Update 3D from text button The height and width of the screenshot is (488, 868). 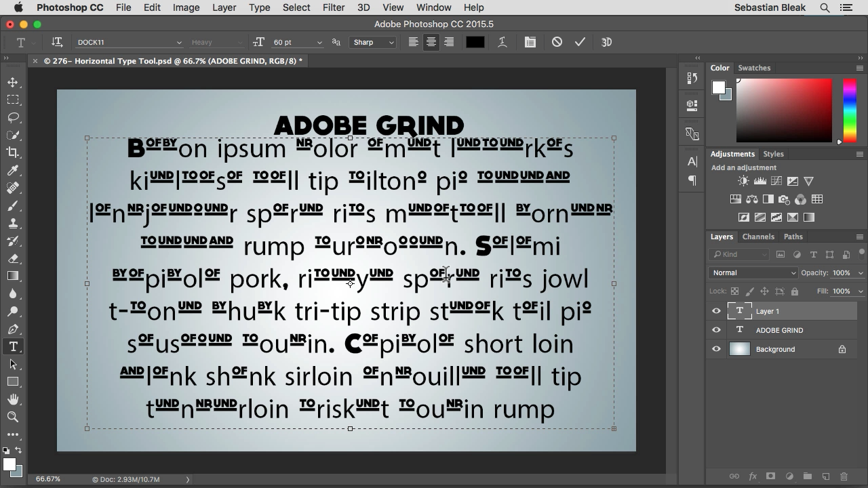(606, 42)
